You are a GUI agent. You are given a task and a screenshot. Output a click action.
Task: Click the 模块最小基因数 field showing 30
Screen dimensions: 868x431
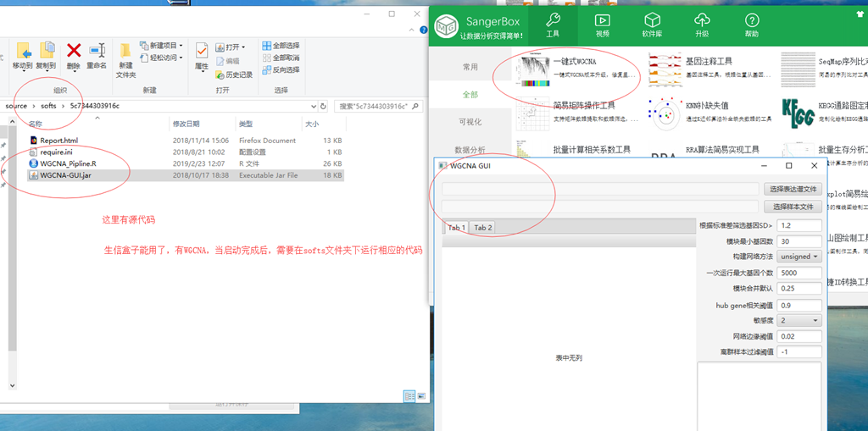pyautogui.click(x=799, y=241)
